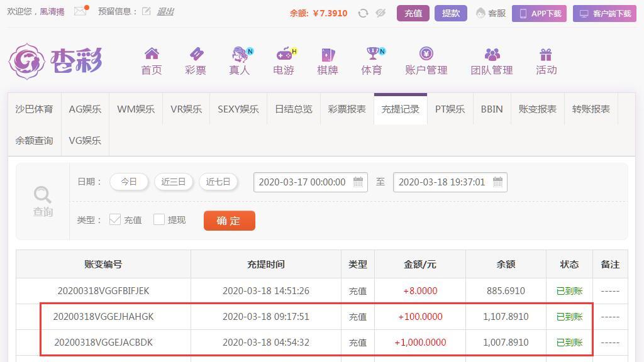Open the 活动 gift box icon

tap(546, 55)
